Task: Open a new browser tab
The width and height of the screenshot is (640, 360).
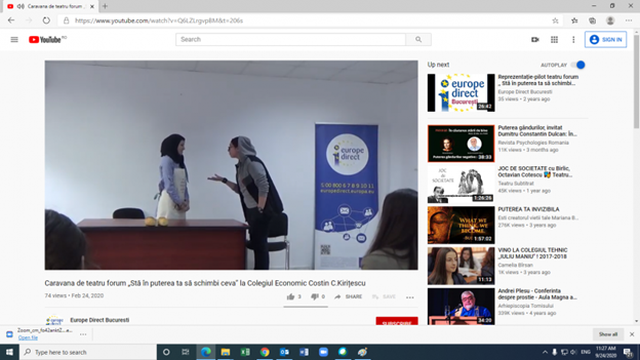Action: click(105, 6)
